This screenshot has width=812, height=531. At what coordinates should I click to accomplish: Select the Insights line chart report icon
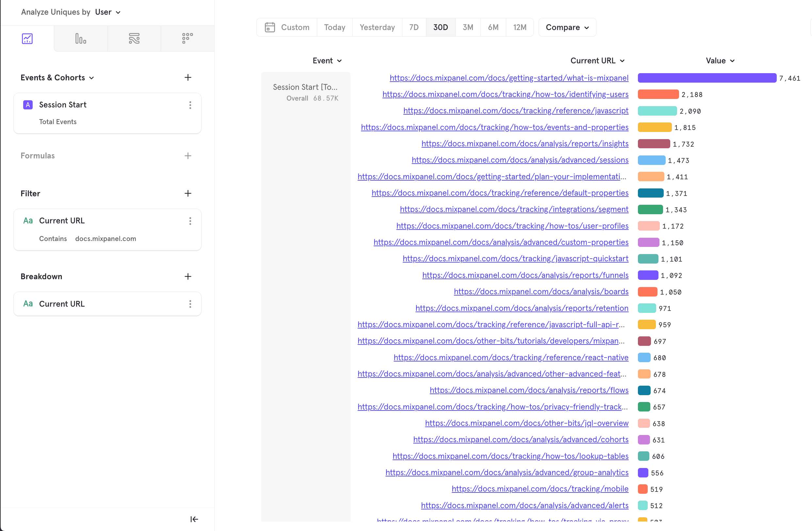tap(27, 39)
